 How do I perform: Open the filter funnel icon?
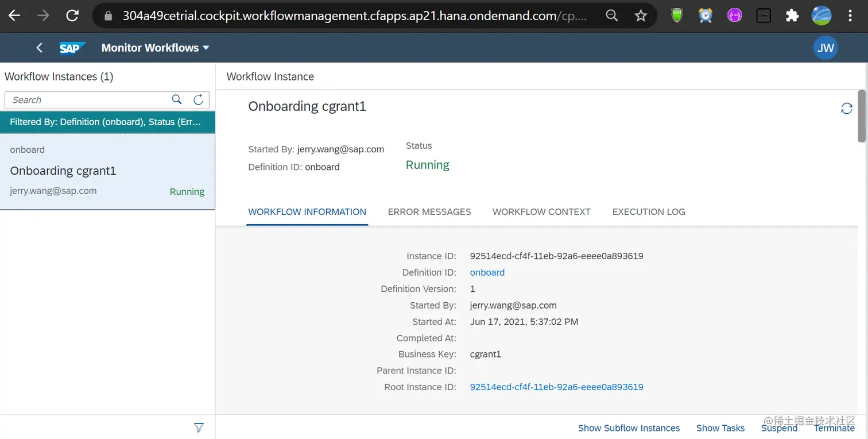[x=199, y=428]
